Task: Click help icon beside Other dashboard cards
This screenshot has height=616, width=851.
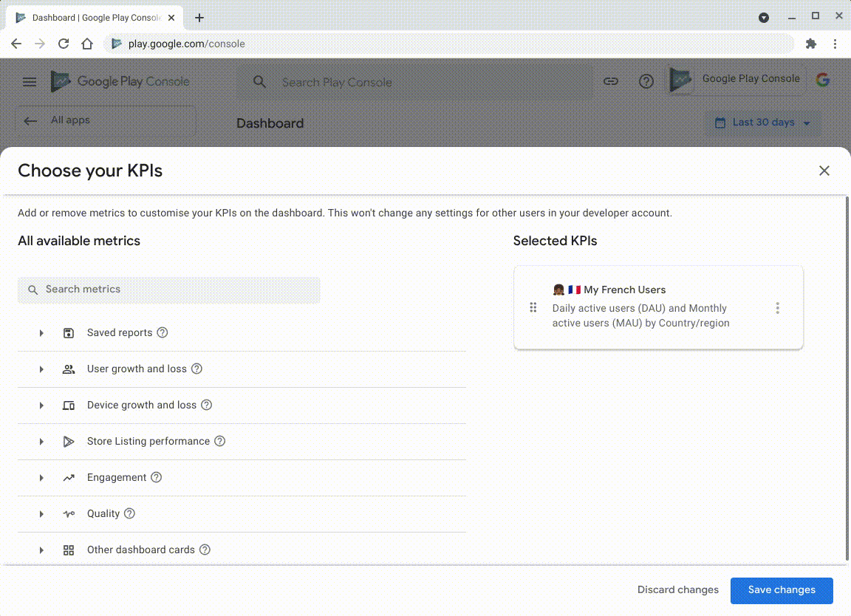Action: pyautogui.click(x=205, y=550)
